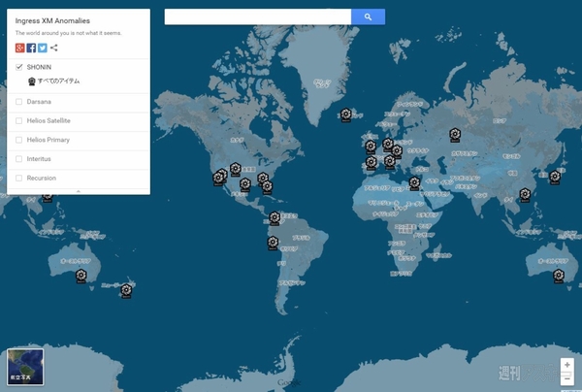This screenshot has width=582, height=392.
Task: Open the eastern Australia marker at right
Action: click(559, 277)
